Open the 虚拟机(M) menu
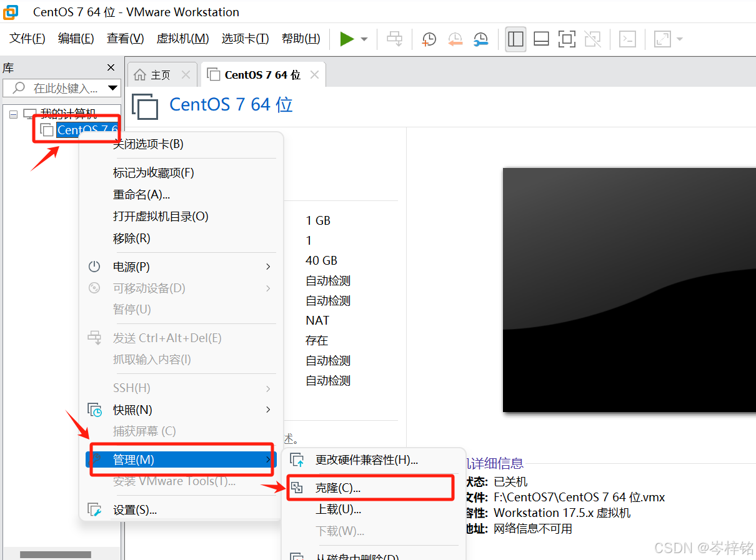Screen dimensions: 756x560 pos(182,39)
